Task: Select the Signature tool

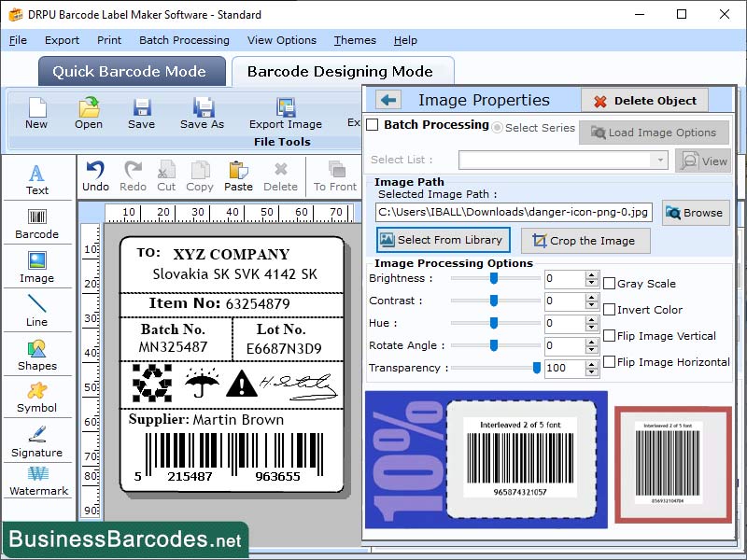Action: [x=37, y=443]
